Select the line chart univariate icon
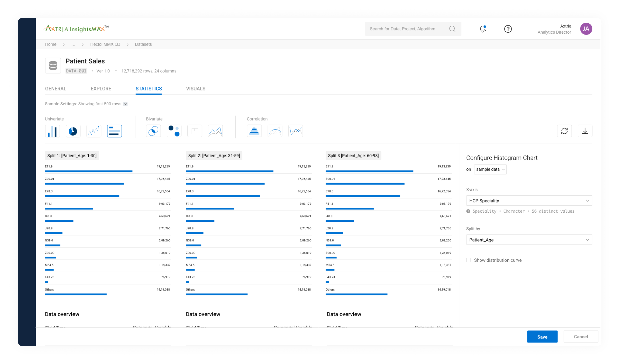Viewport: 618px width, 364px height. pos(94,131)
